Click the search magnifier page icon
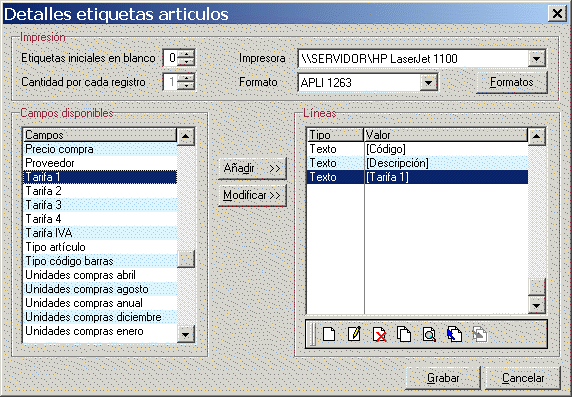572x397 pixels. (x=429, y=334)
